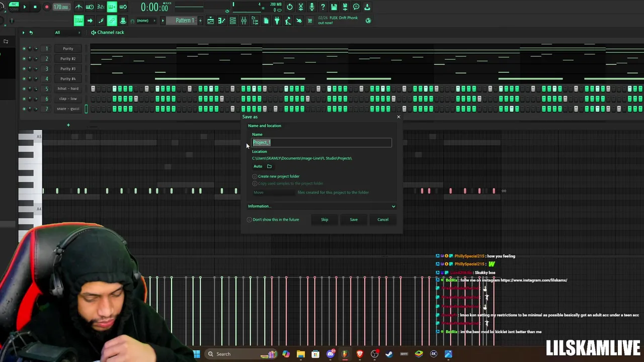Image resolution: width=644 pixels, height=362 pixels.
Task: Expand the Information section chevron
Action: pyautogui.click(x=393, y=206)
